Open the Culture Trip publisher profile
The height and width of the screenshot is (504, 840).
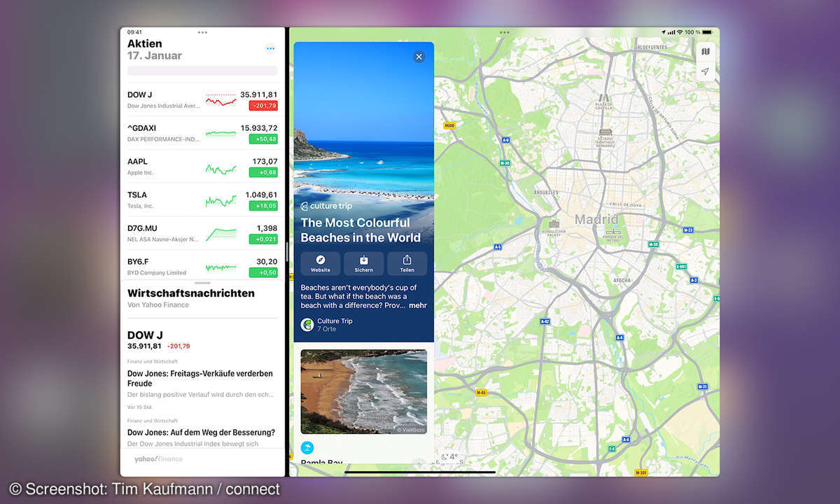point(327,325)
